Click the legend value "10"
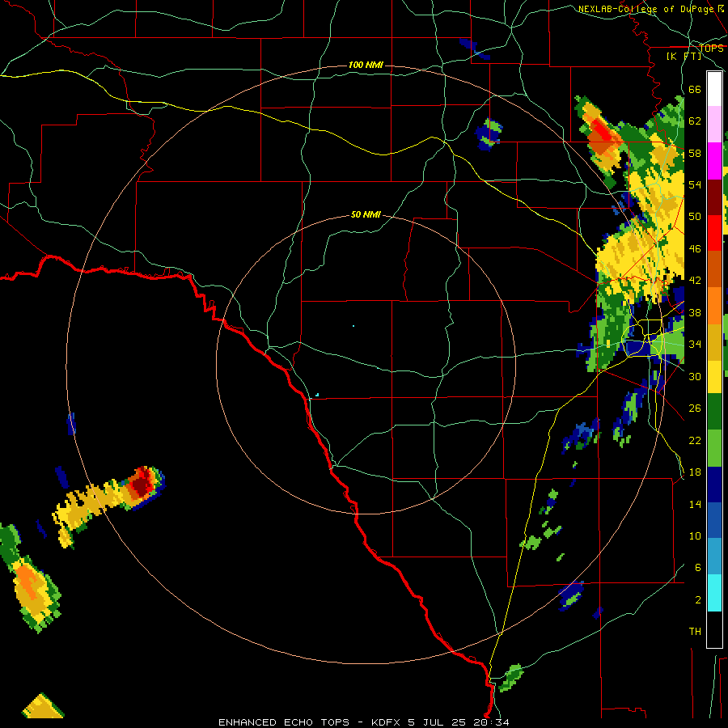Screen dimensions: 728x728 695,536
